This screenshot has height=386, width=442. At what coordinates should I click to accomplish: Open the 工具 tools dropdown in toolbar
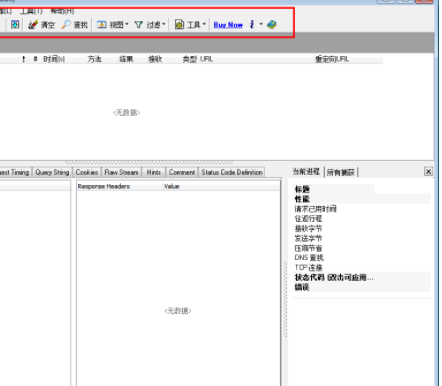pos(190,25)
